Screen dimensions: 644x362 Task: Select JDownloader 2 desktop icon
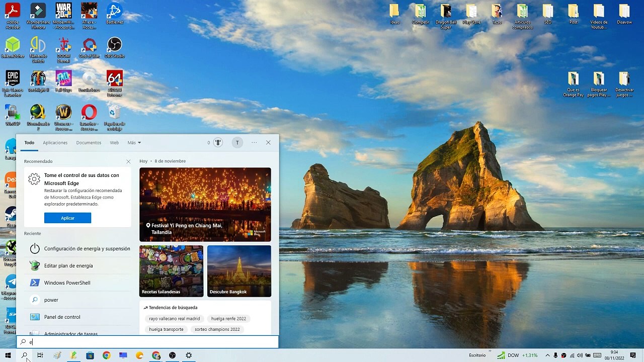point(38,118)
